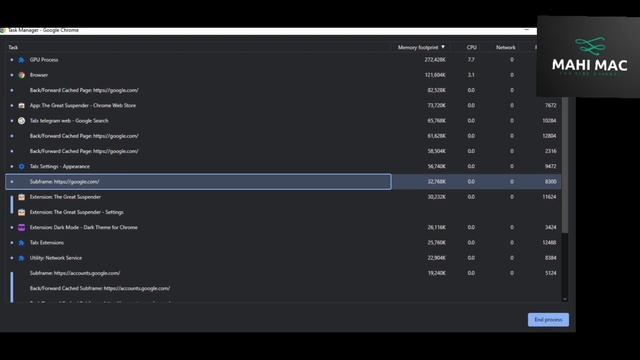Click the Chrome icon beside Browser
This screenshot has width=640, height=360.
(22, 75)
